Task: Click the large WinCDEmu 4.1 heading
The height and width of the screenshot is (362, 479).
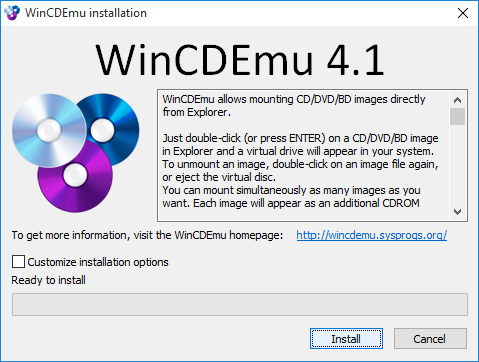Action: click(240, 60)
